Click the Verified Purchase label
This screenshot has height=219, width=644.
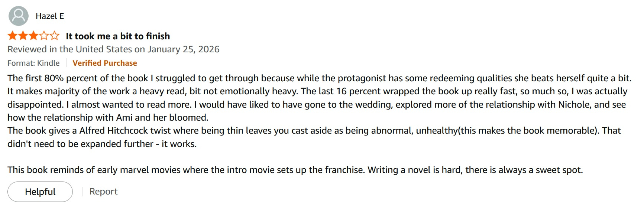[105, 63]
